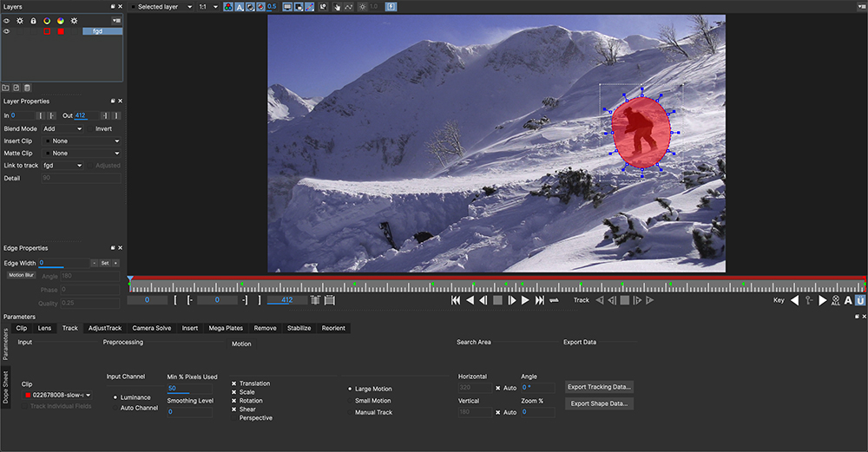Open the Stabilize tab
Viewport: 868px width, 452px height.
299,328
